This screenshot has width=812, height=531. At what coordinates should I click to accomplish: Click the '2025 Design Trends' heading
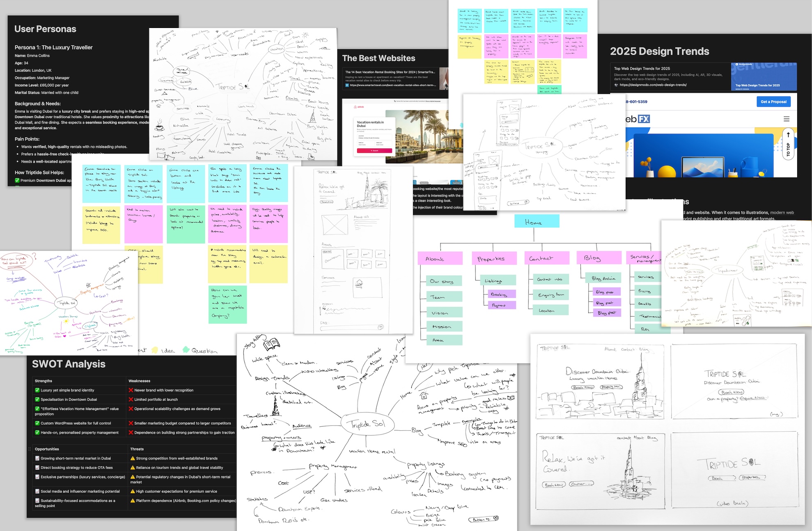click(x=659, y=51)
